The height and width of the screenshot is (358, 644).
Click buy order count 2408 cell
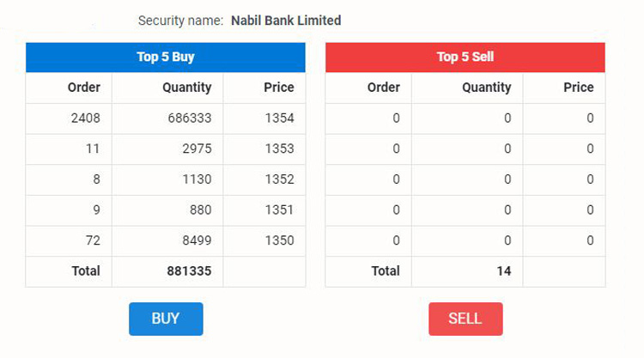tap(85, 118)
